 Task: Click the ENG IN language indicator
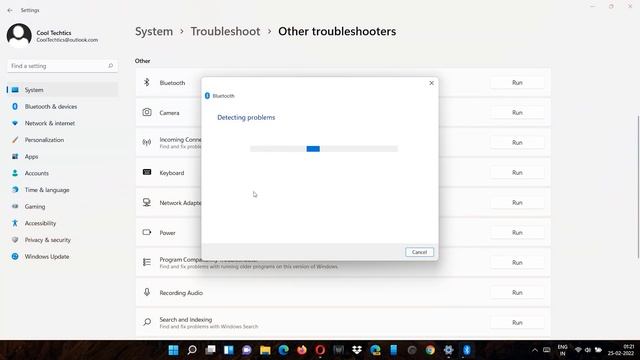[x=562, y=350]
